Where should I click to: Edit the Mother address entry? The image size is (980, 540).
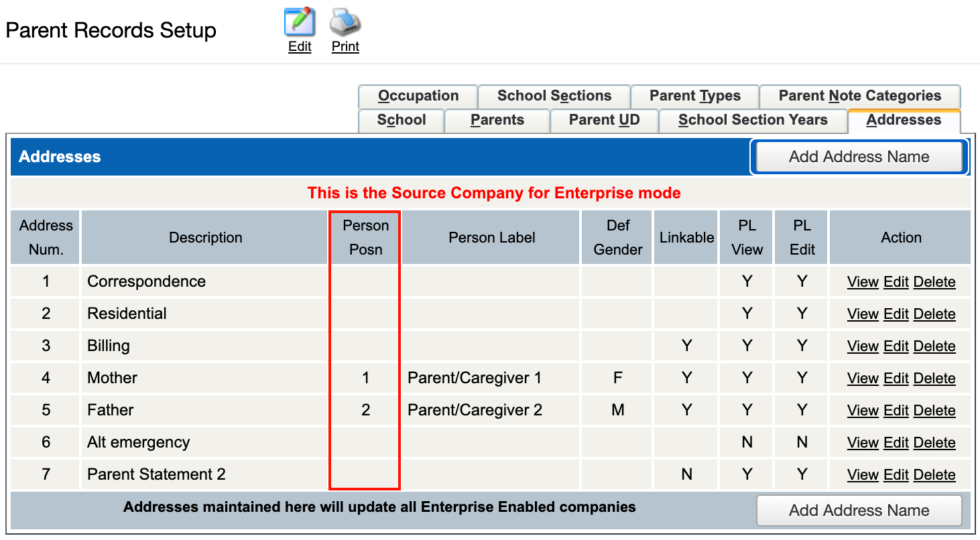896,379
